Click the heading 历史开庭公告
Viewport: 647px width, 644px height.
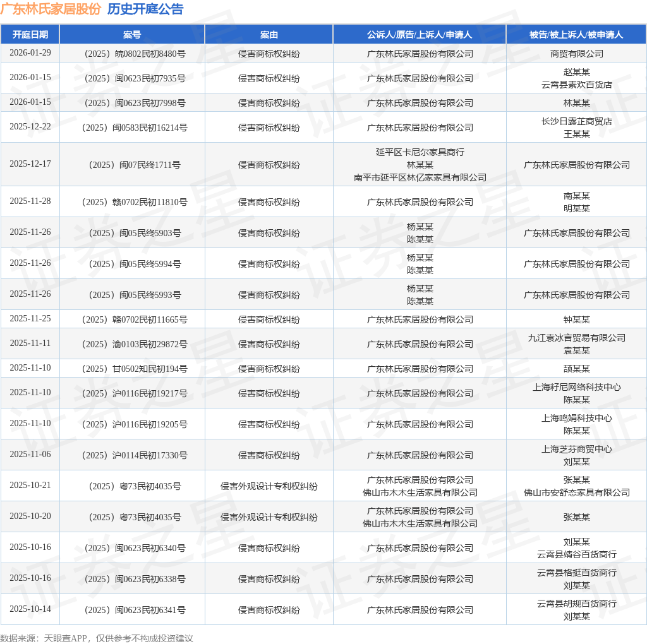(x=145, y=9)
